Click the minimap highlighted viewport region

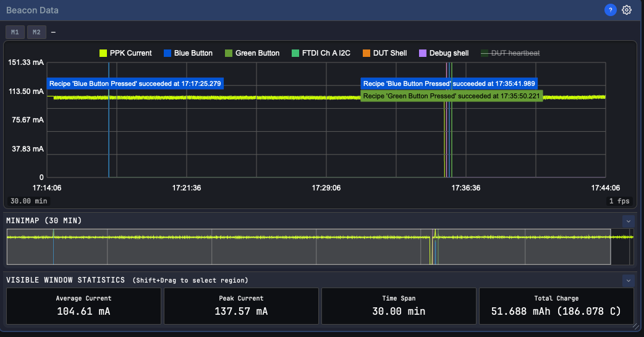point(309,247)
